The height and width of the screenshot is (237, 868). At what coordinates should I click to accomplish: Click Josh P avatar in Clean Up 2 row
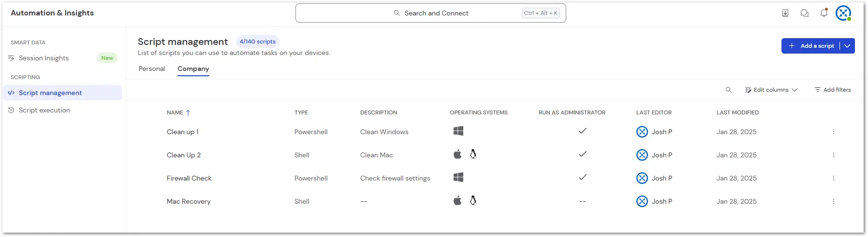pos(642,155)
